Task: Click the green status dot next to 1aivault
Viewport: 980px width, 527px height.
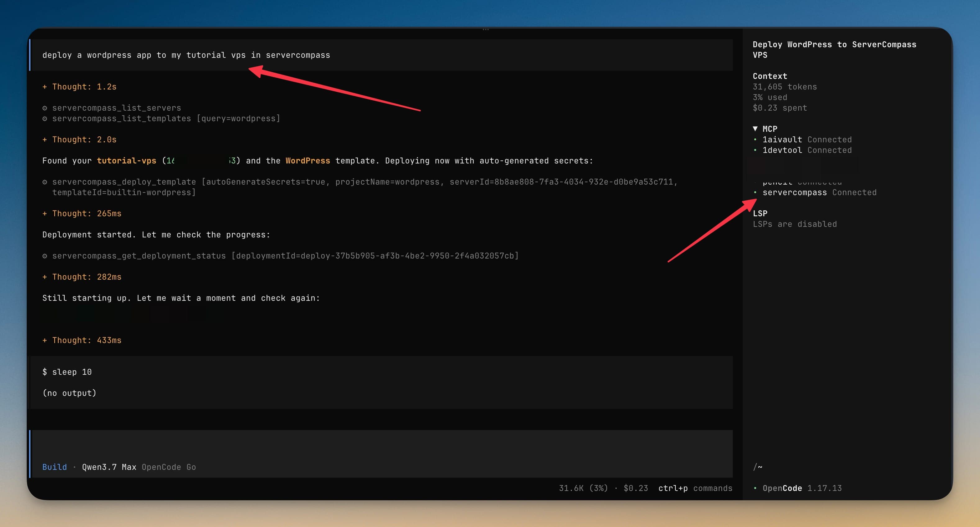Action: pyautogui.click(x=755, y=140)
